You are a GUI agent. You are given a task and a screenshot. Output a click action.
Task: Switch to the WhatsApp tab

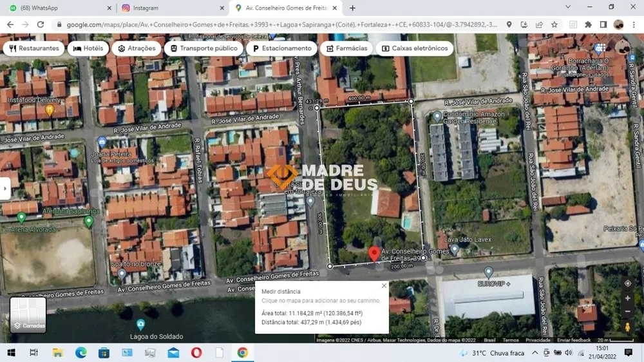[x=59, y=8]
